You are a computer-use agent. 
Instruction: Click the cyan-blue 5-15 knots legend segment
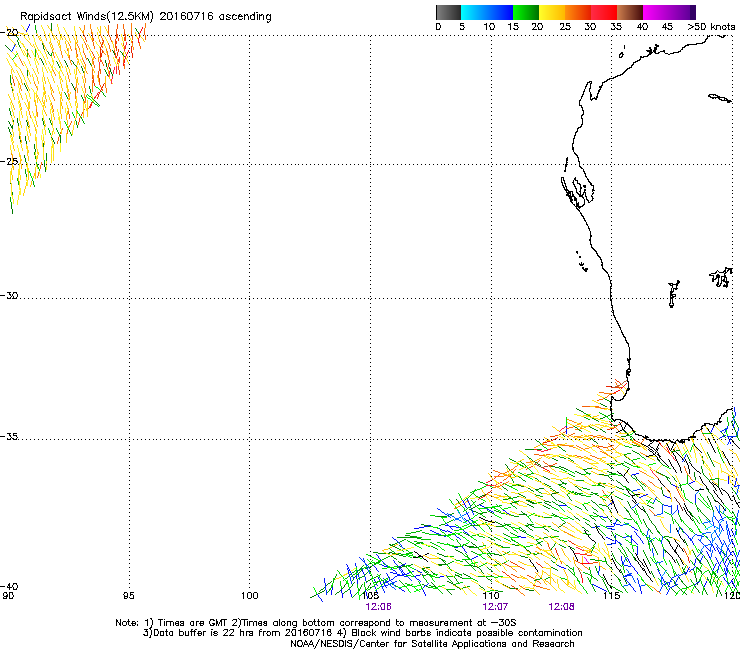[487, 12]
